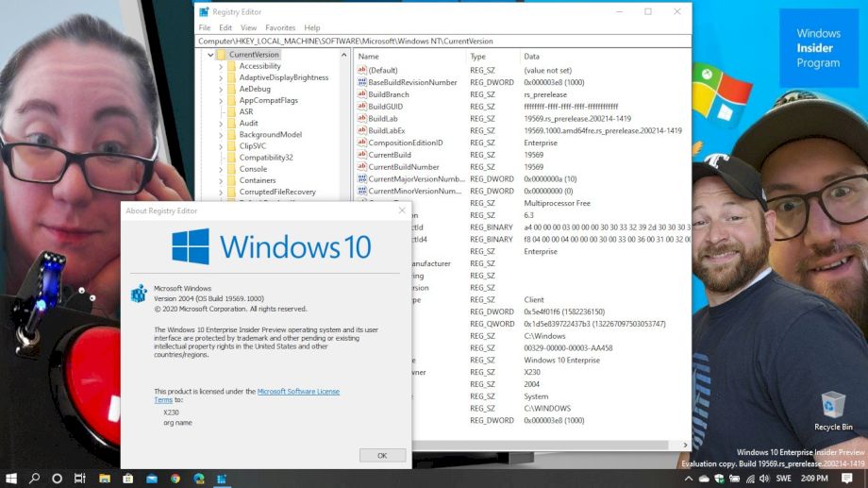
Task: Select the BuildLabEx value icon
Action: (362, 130)
